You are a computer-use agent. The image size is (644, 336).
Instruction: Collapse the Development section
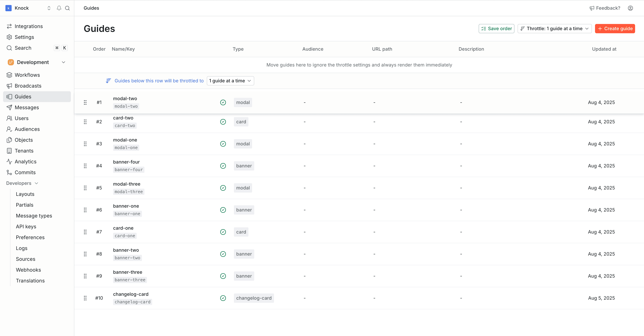64,62
